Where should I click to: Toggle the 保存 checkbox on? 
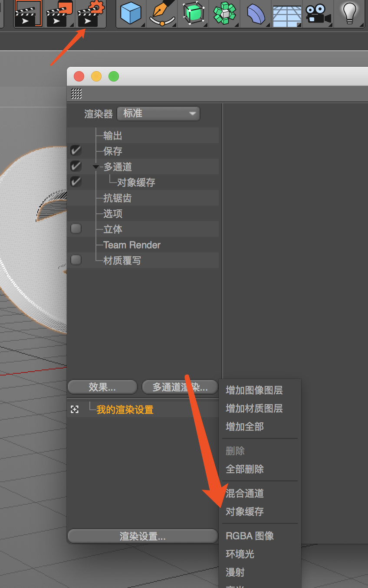(x=76, y=150)
